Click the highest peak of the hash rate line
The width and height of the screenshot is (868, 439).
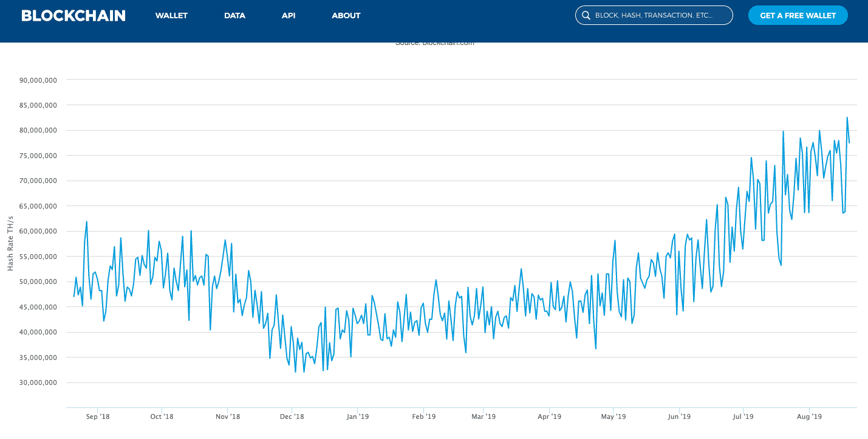click(x=847, y=117)
